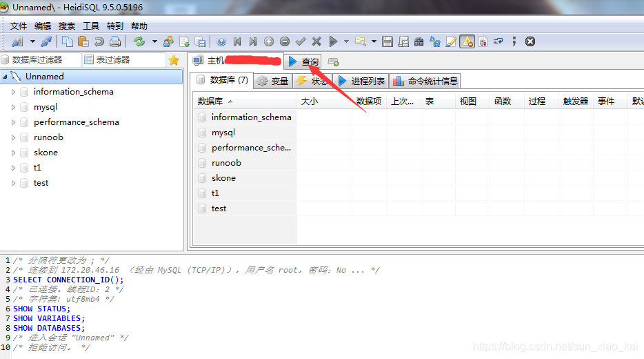The height and width of the screenshot is (359, 644).
Task: Open the refresh dropdown arrow
Action: pyautogui.click(x=154, y=41)
